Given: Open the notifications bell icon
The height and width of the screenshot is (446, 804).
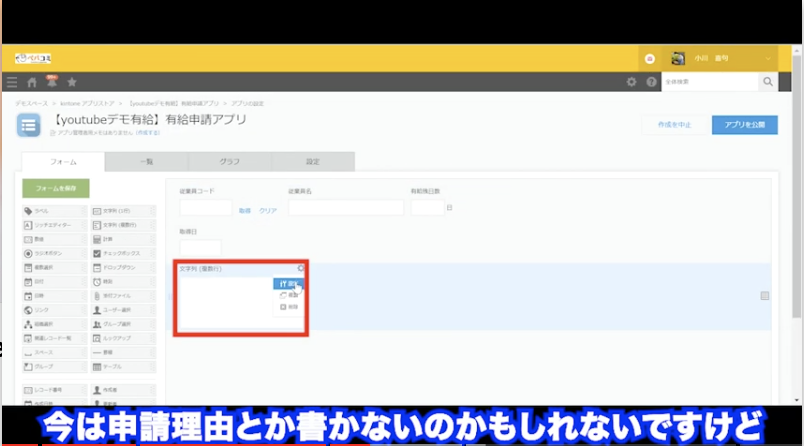Looking at the screenshot, I should (x=51, y=81).
